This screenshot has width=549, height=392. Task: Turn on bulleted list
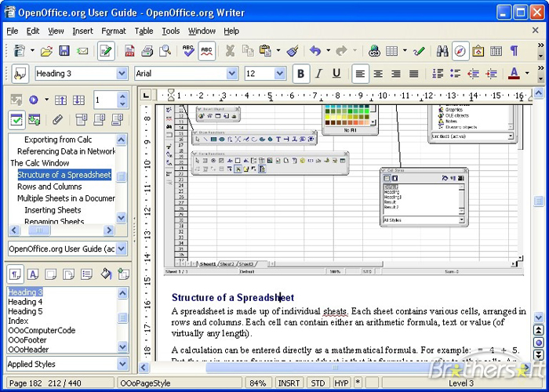pyautogui.click(x=455, y=74)
